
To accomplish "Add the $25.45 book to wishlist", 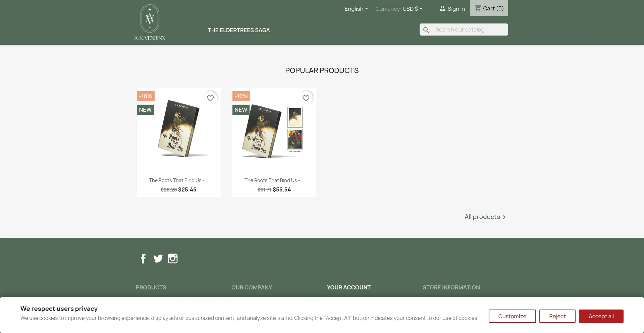I will (210, 98).
